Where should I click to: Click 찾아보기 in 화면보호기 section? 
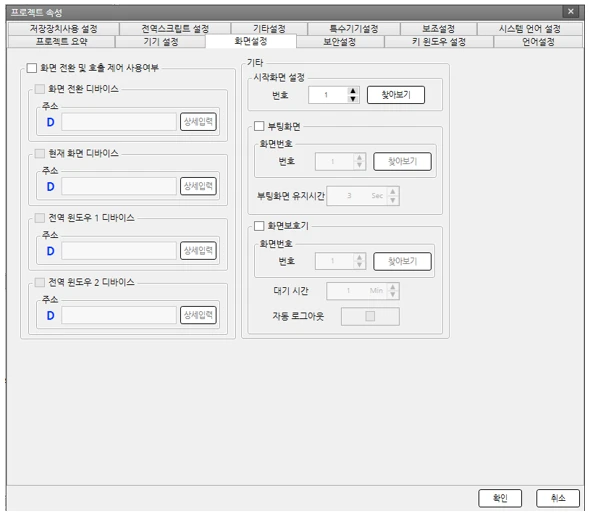pos(402,261)
